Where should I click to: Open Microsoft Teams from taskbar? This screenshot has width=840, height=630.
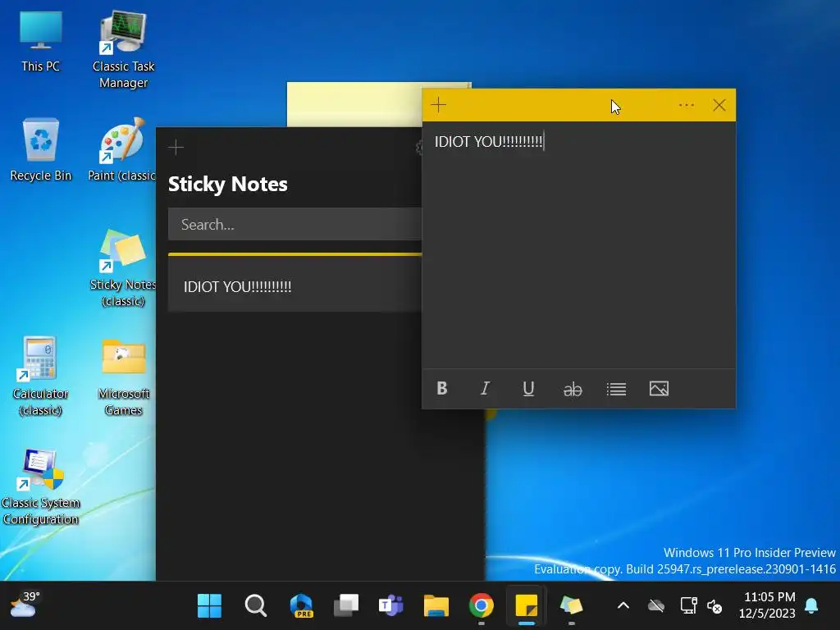tap(391, 606)
